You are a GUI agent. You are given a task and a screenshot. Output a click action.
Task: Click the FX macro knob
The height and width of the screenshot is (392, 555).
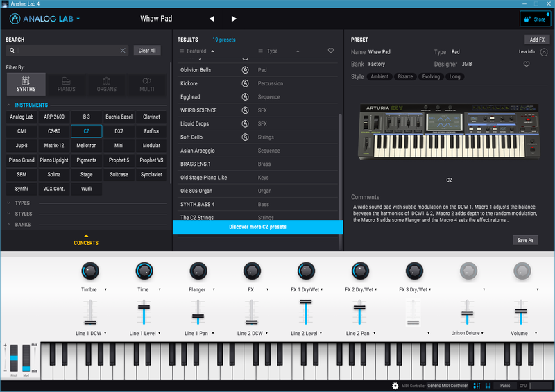(252, 271)
